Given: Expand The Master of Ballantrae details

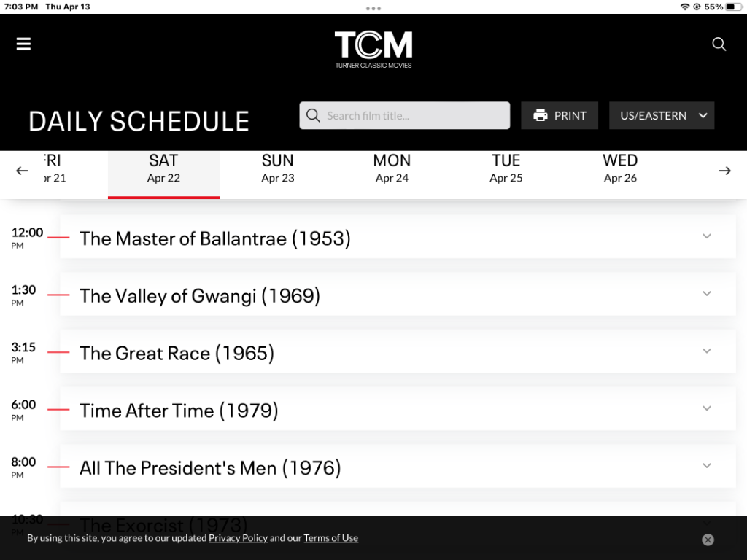Looking at the screenshot, I should [x=706, y=236].
